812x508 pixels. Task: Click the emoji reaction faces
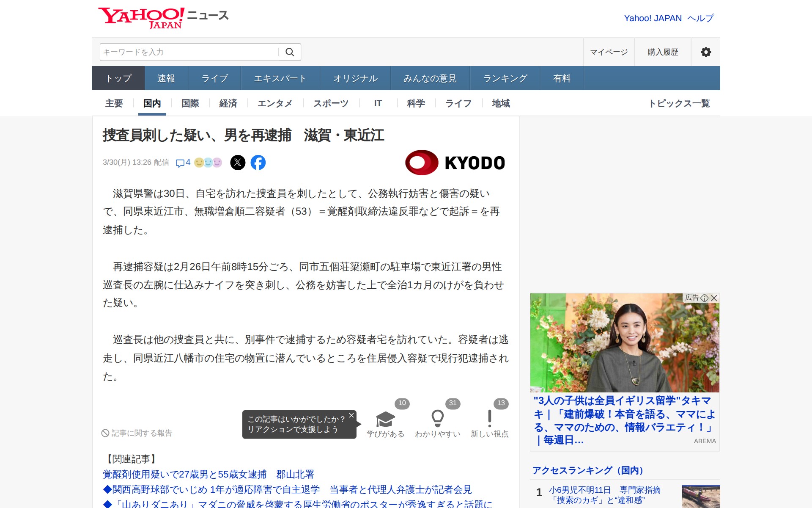click(208, 163)
